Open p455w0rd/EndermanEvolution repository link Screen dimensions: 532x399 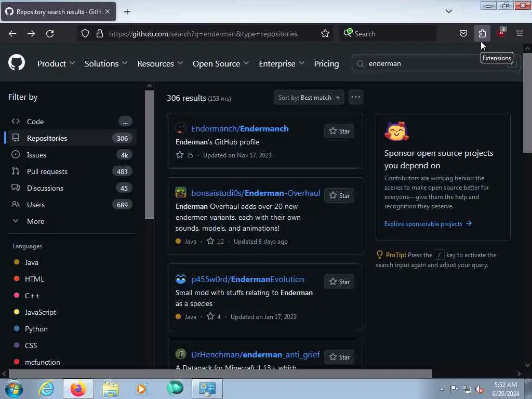(248, 279)
